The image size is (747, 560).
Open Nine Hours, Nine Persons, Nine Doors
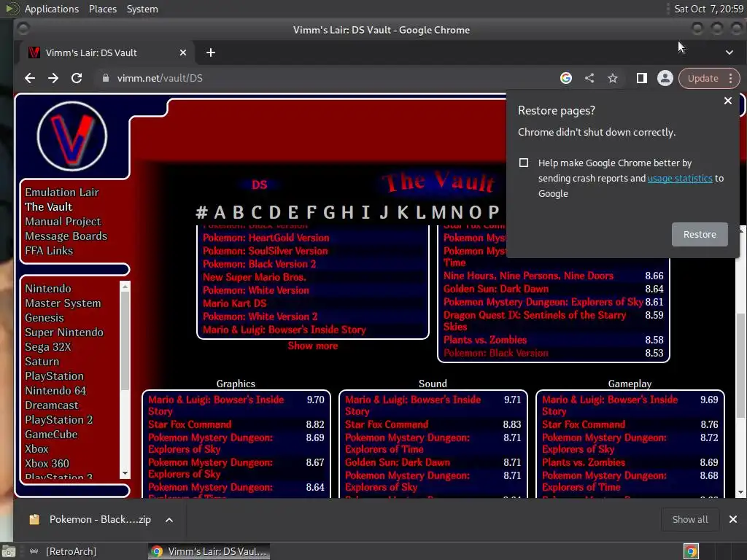click(528, 276)
